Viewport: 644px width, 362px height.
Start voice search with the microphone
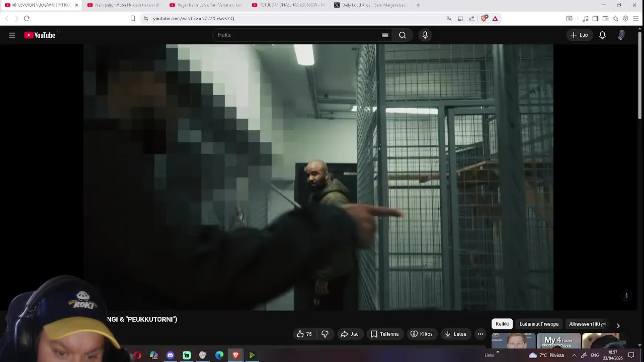425,35
